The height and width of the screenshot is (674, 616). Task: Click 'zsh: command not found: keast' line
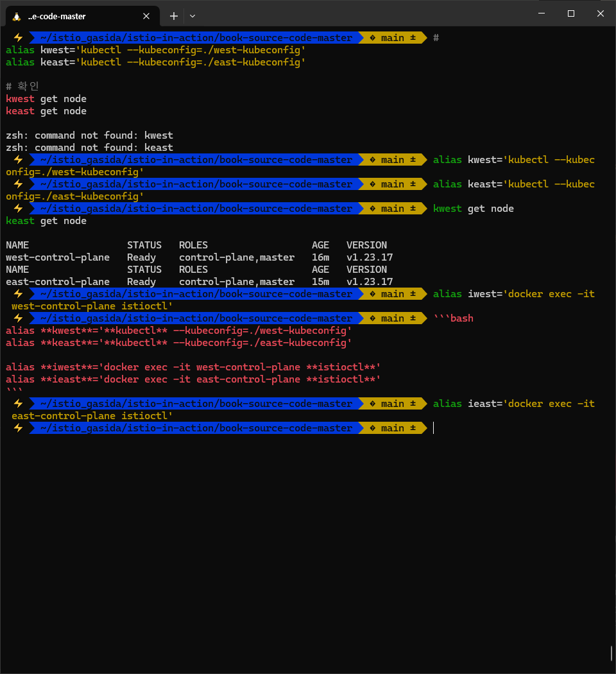(89, 148)
